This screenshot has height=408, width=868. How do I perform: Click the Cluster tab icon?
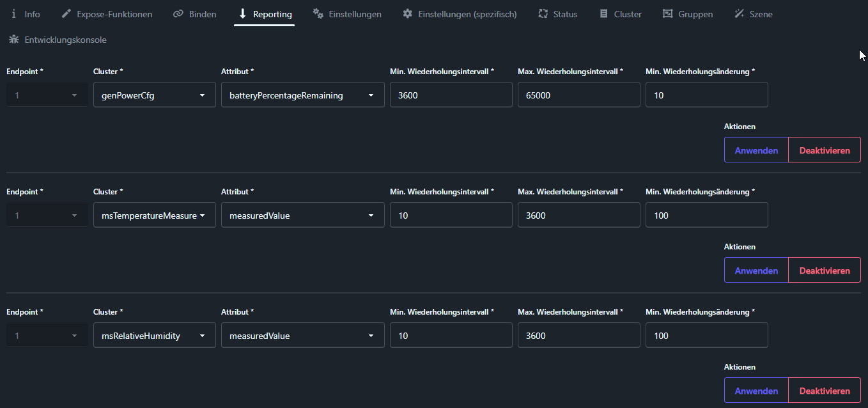coord(603,14)
